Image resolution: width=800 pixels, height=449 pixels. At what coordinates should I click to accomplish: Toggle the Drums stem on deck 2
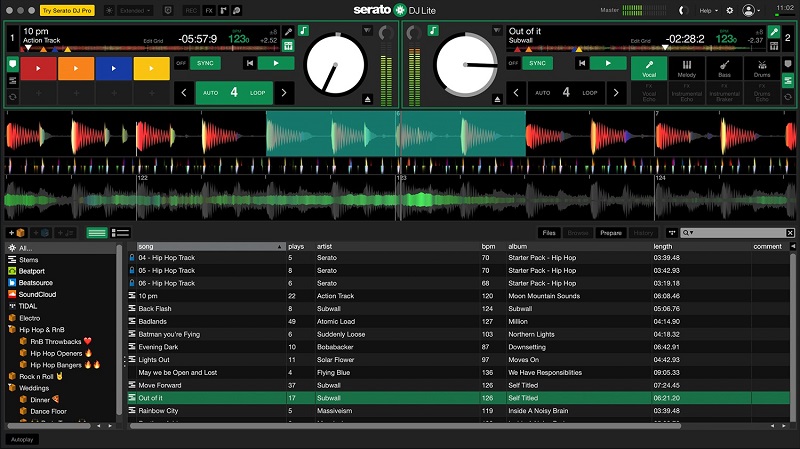[762, 68]
